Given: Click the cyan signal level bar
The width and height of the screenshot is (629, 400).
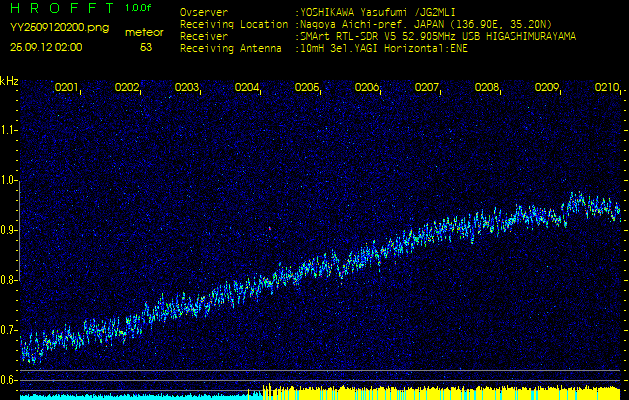Looking at the screenshot, I should coord(130,396).
